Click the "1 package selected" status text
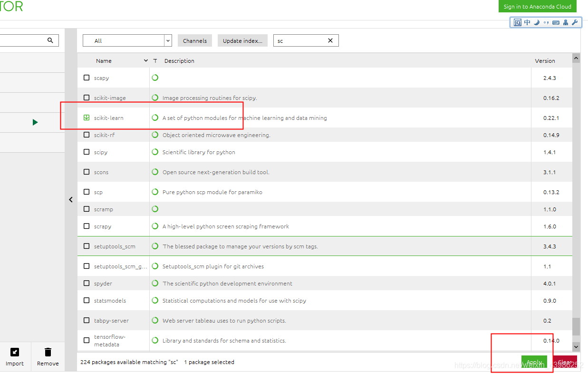The width and height of the screenshot is (588, 374). (x=209, y=362)
